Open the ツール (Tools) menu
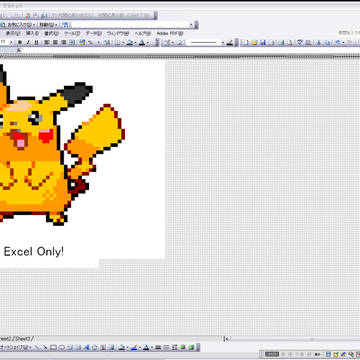Viewport: 360px width, 360px height. tap(72, 33)
